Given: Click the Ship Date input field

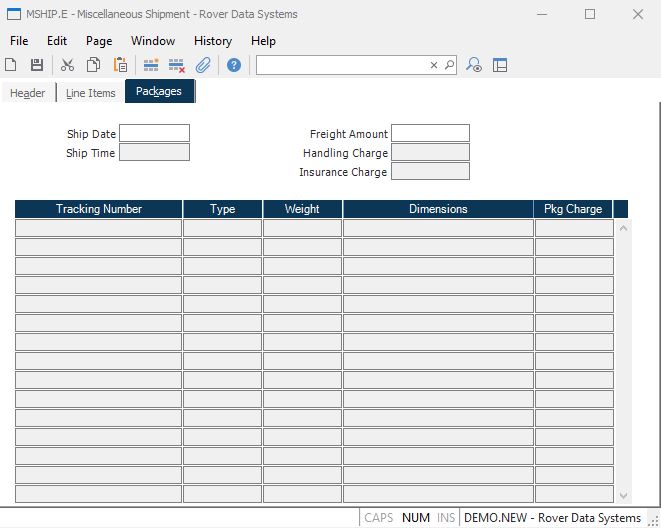Looking at the screenshot, I should pyautogui.click(x=154, y=134).
